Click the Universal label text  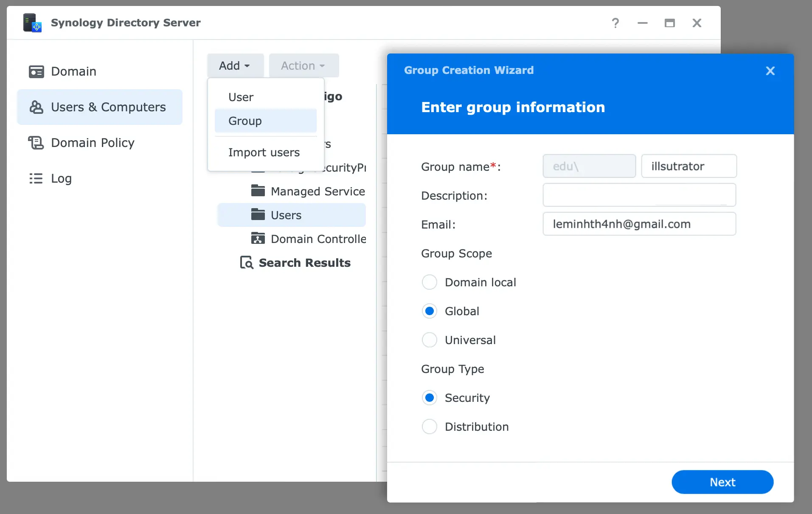coord(470,340)
